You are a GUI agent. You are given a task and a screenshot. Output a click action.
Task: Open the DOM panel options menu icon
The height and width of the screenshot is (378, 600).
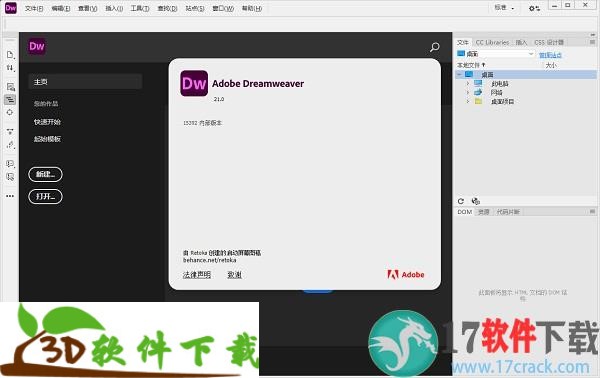point(592,212)
